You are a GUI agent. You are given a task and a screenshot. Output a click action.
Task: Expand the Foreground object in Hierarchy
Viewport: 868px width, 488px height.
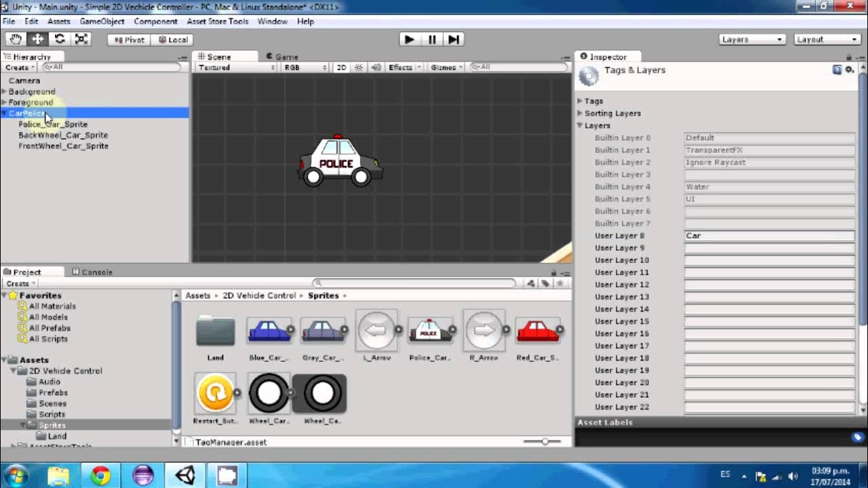4,102
